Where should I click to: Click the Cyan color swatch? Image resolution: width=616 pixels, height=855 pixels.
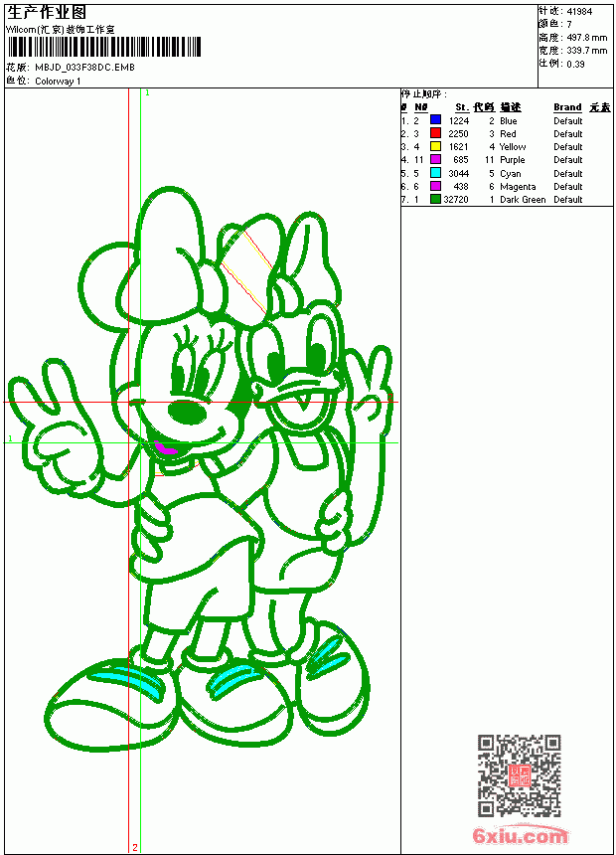point(435,173)
